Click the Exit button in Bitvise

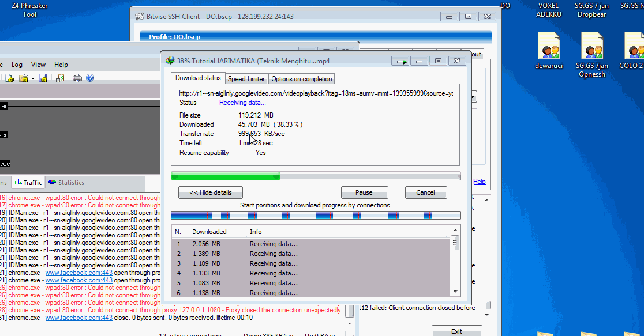[456, 331]
